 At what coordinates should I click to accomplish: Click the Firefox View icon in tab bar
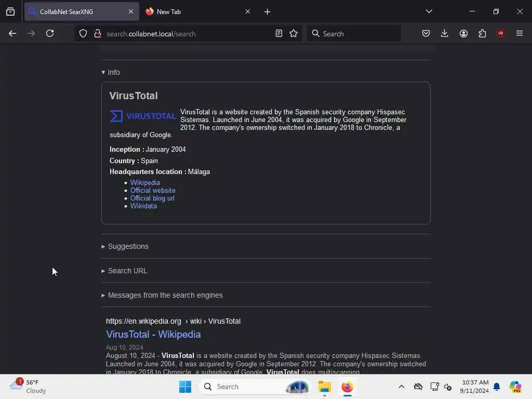[x=10, y=11]
